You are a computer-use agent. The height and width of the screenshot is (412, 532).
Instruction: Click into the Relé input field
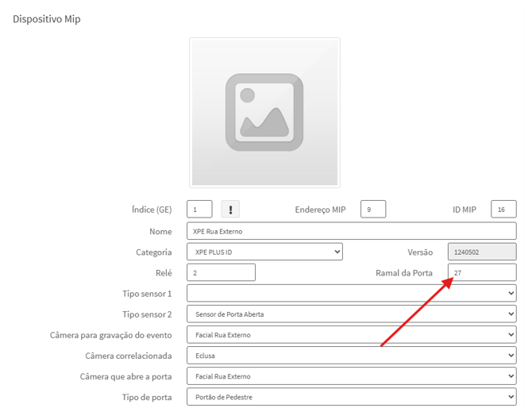221,272
